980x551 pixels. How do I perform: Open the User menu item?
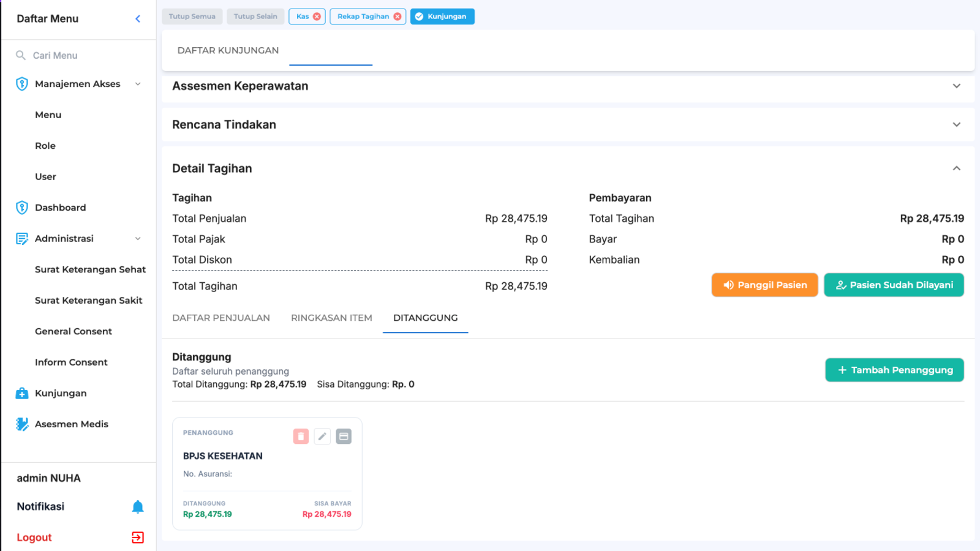tap(45, 177)
